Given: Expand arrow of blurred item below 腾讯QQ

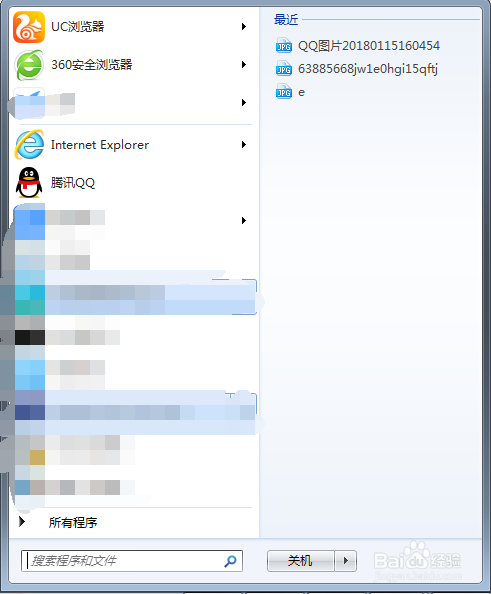Looking at the screenshot, I should pos(244,220).
